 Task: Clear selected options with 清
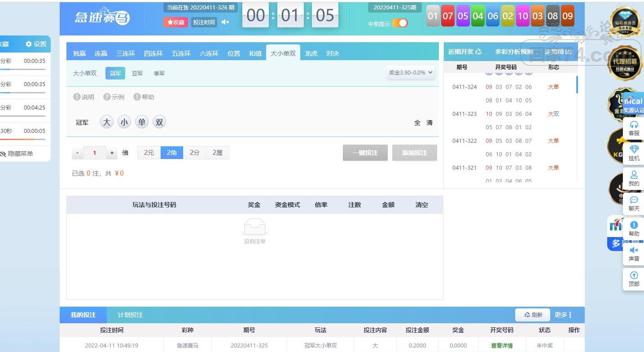[429, 123]
